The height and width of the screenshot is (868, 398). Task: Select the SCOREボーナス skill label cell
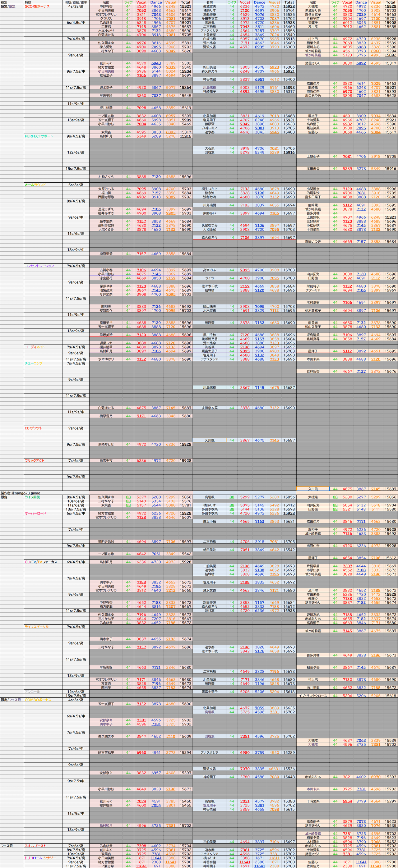point(43,7)
